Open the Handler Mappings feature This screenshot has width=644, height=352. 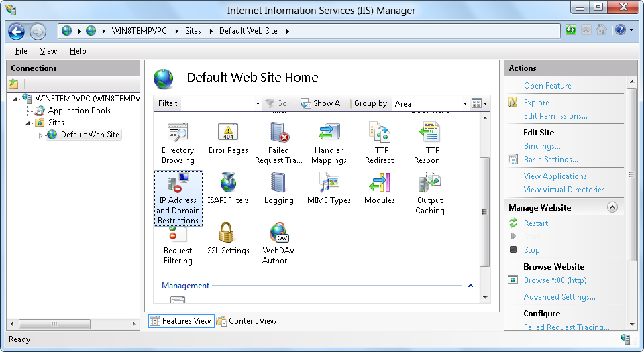[329, 143]
